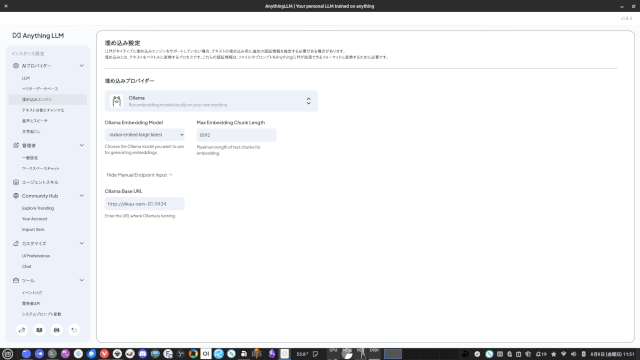The height and width of the screenshot is (360, 640).
Task: Open the Discord app in the taskbar
Action: pyautogui.click(x=142, y=354)
